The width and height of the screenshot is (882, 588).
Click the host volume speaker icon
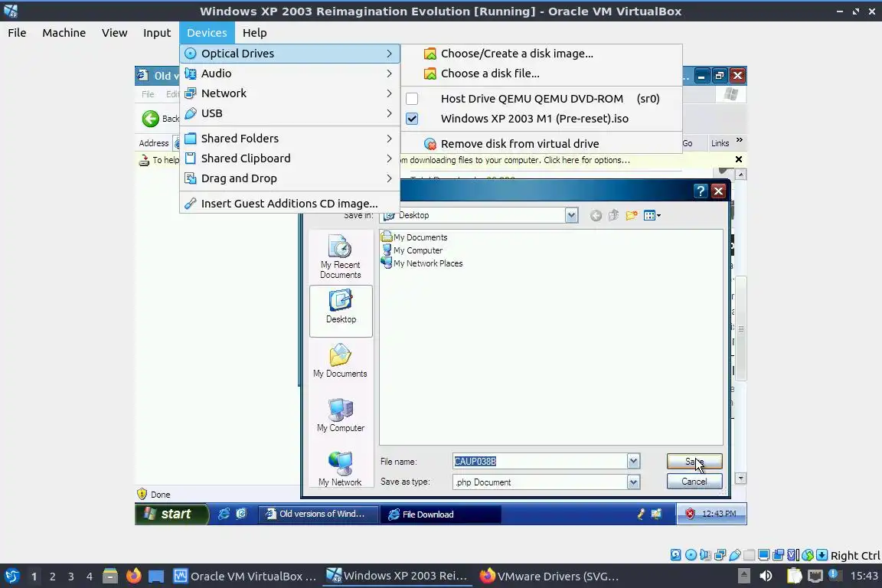pos(766,576)
